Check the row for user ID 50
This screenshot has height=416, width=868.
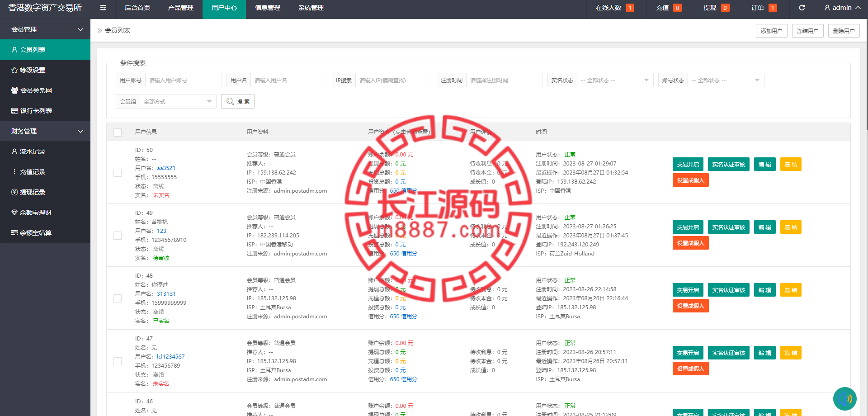pyautogui.click(x=118, y=173)
